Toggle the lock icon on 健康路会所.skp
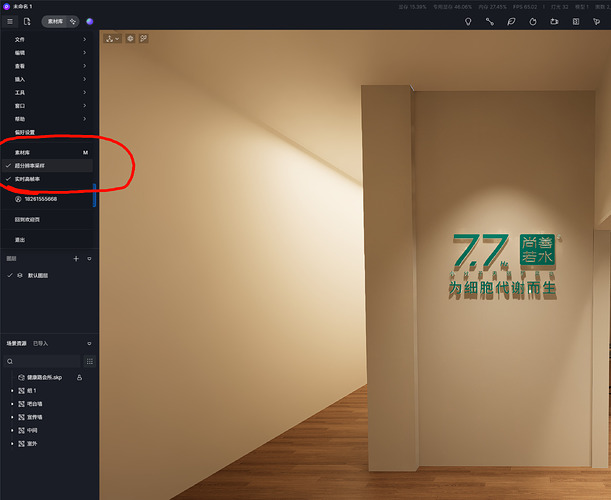This screenshot has height=500, width=611. click(79, 377)
